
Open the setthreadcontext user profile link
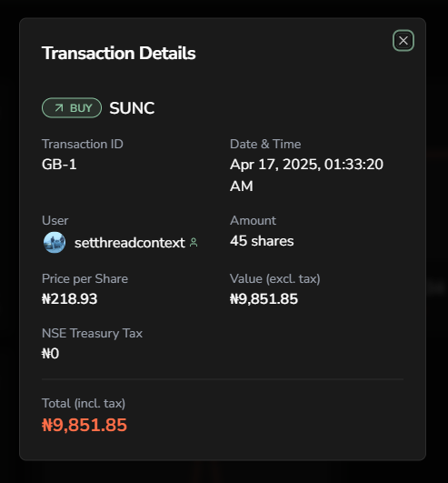pos(130,243)
